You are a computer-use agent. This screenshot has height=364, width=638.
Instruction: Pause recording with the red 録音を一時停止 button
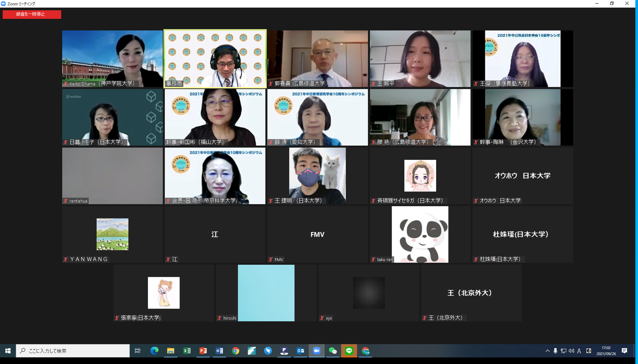tap(32, 14)
